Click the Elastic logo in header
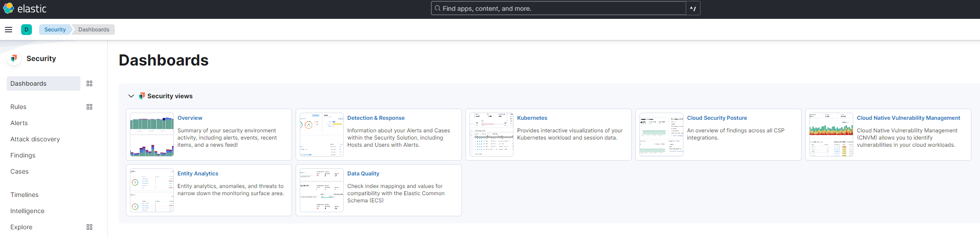Viewport: 980px width, 236px height. [25, 9]
